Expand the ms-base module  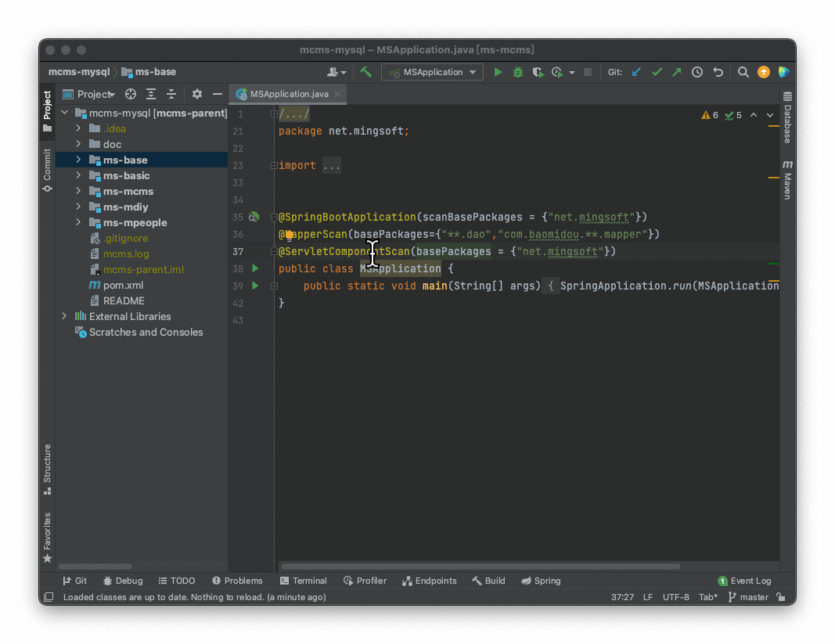(x=79, y=160)
